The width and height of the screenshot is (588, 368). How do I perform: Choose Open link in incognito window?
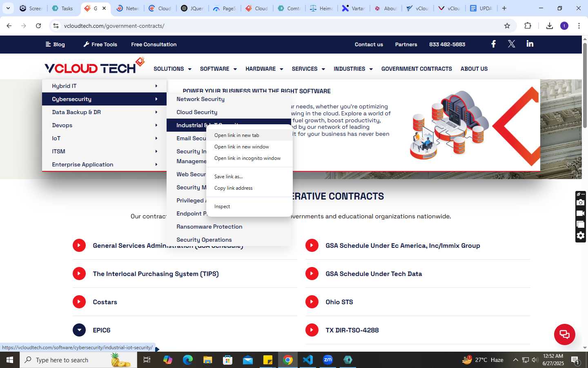pos(249,158)
